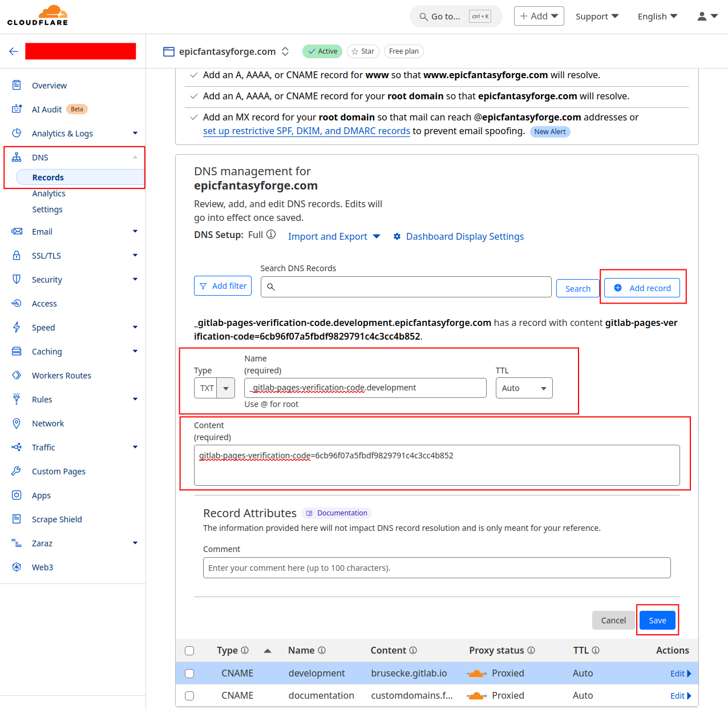
Task: Click the Web3 cube icon
Action: click(17, 567)
